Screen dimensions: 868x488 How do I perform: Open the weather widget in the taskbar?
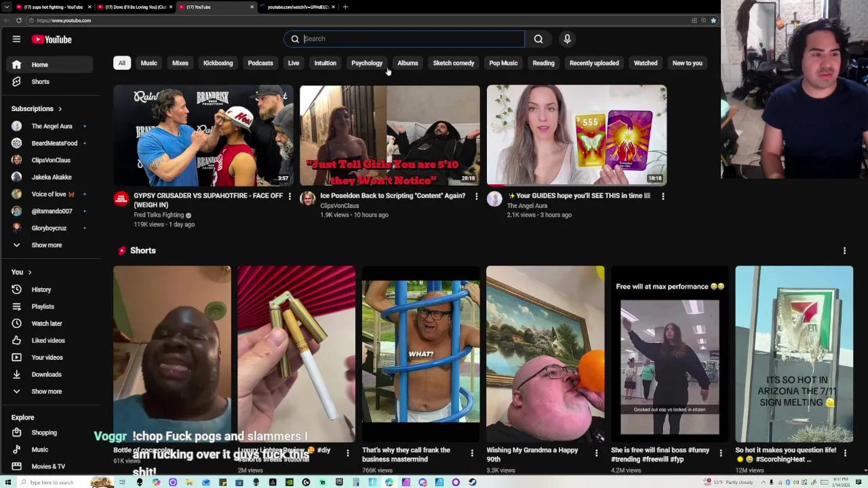(x=729, y=482)
